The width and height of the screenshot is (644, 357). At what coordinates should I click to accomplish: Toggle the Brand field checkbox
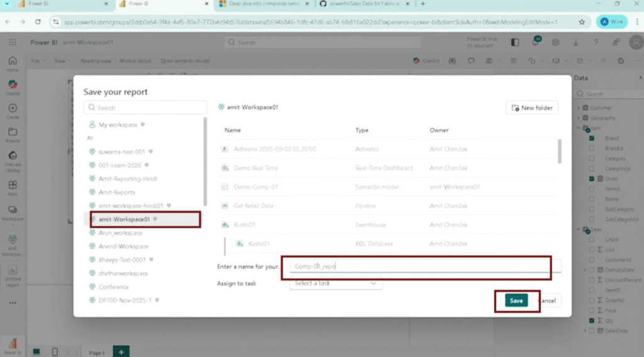point(592,138)
